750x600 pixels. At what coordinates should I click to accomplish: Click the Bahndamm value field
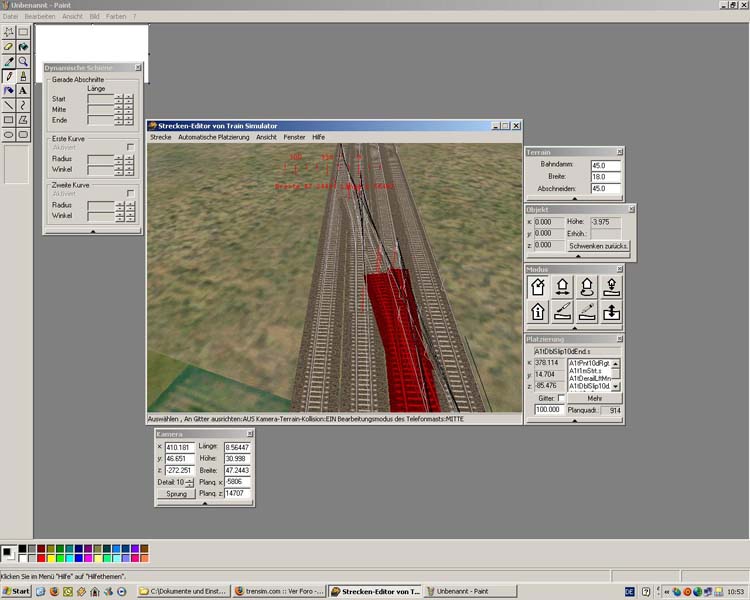(x=605, y=165)
